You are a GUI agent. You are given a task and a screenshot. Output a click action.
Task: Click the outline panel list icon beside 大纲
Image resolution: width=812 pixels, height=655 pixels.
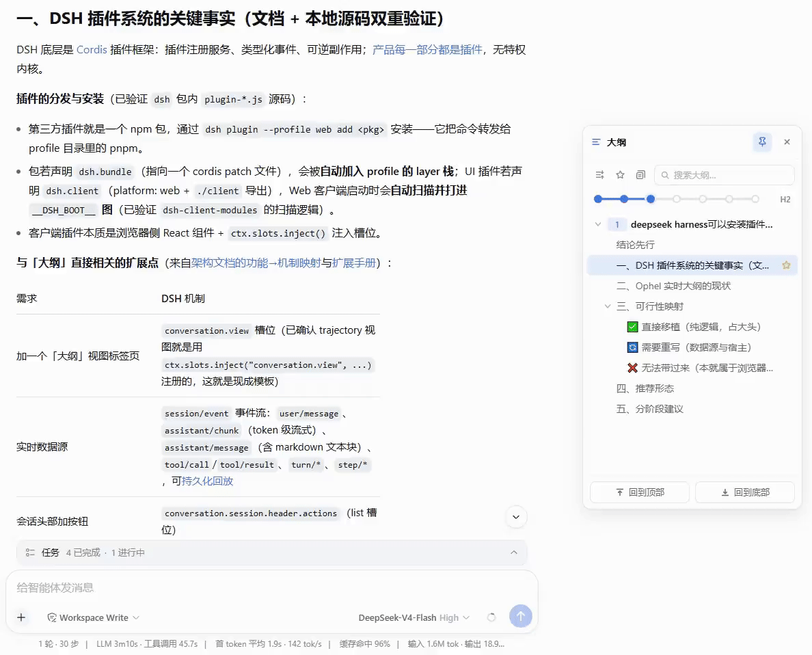click(x=596, y=142)
